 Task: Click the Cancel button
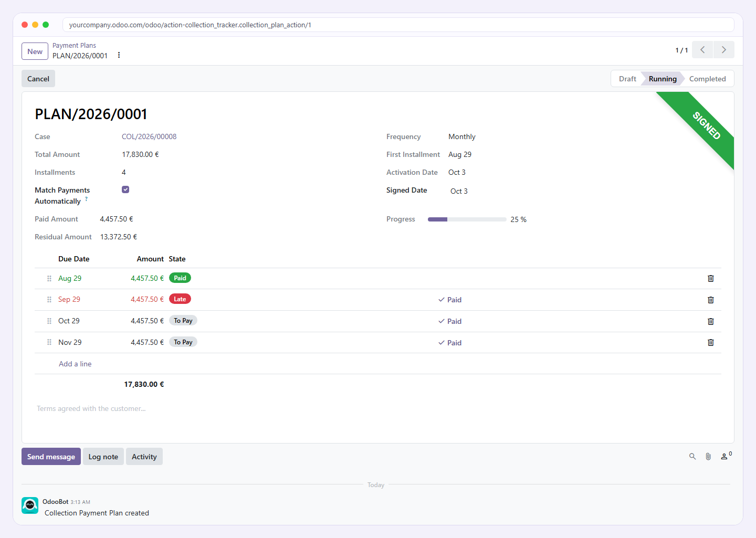(38, 79)
